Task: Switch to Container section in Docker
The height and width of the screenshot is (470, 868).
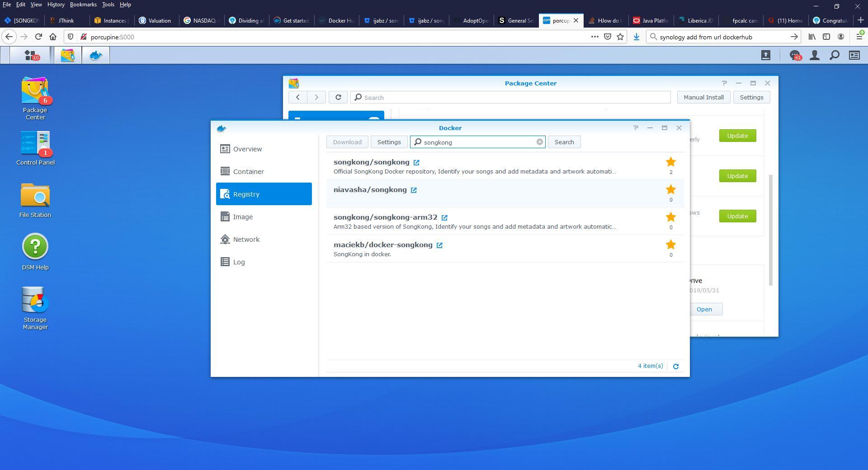Action: pos(248,172)
